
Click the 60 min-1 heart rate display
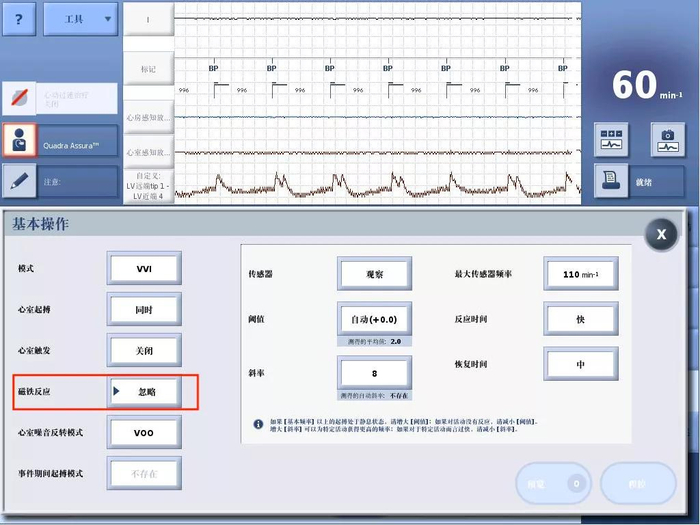646,86
